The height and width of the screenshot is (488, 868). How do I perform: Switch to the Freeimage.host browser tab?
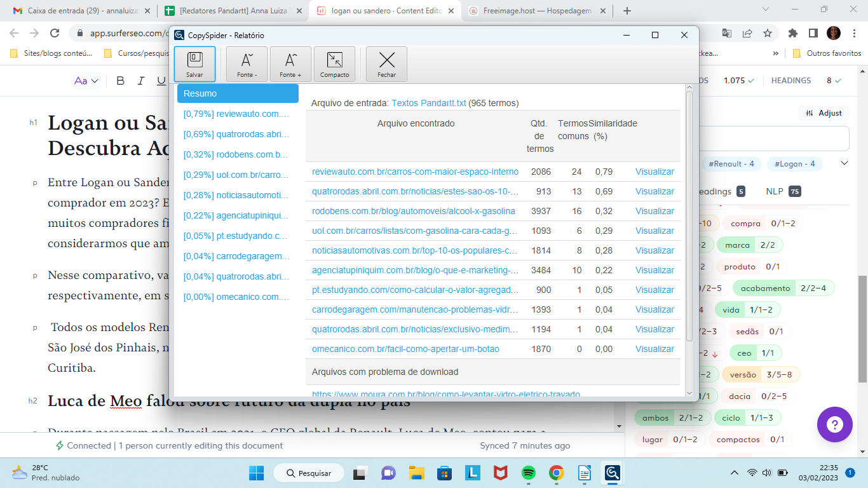pyautogui.click(x=537, y=11)
